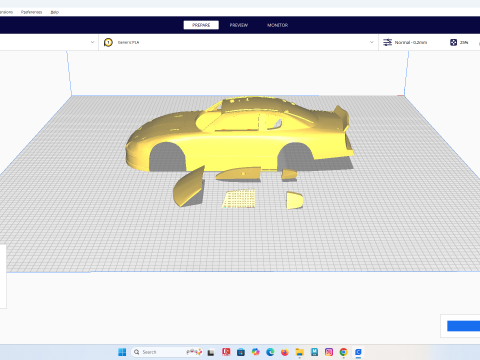Viewport: 480px width, 360px height.
Task: Select the curved fender part on the bed
Action: pos(189,187)
